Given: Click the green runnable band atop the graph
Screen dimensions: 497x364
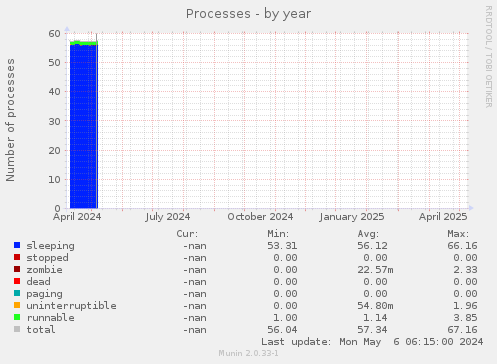Looking at the screenshot, I should [84, 43].
